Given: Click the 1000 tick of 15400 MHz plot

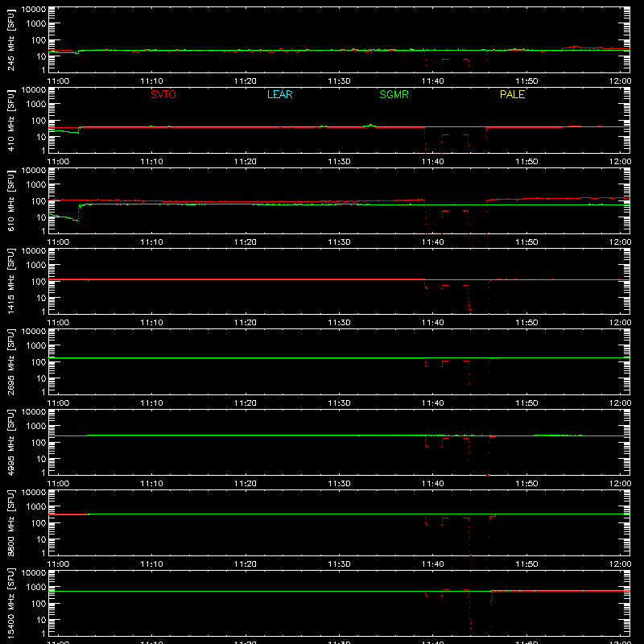Looking at the screenshot, I should tap(36, 588).
